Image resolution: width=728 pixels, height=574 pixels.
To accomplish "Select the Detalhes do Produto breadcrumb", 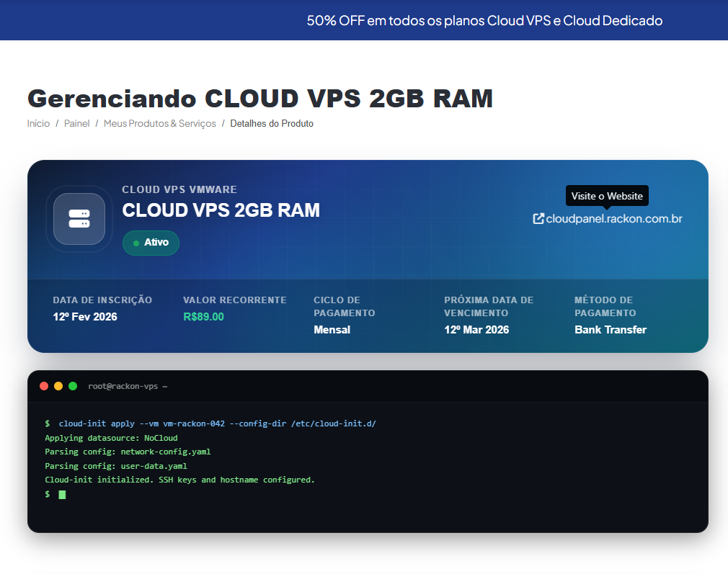I will [x=272, y=124].
